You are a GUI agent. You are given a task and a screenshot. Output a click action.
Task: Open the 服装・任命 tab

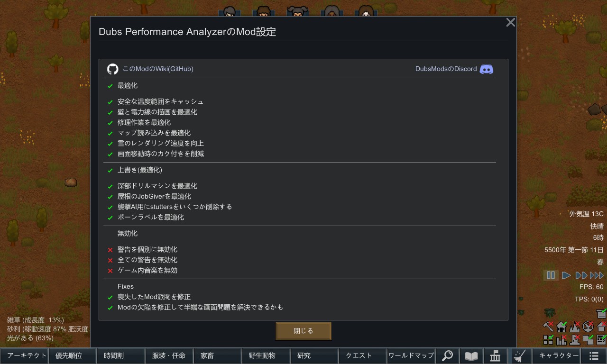169,355
